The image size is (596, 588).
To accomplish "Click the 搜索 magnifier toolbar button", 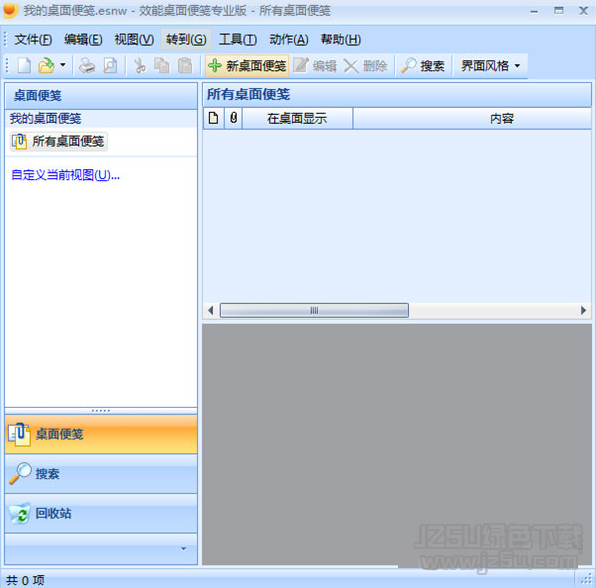I will (423, 66).
